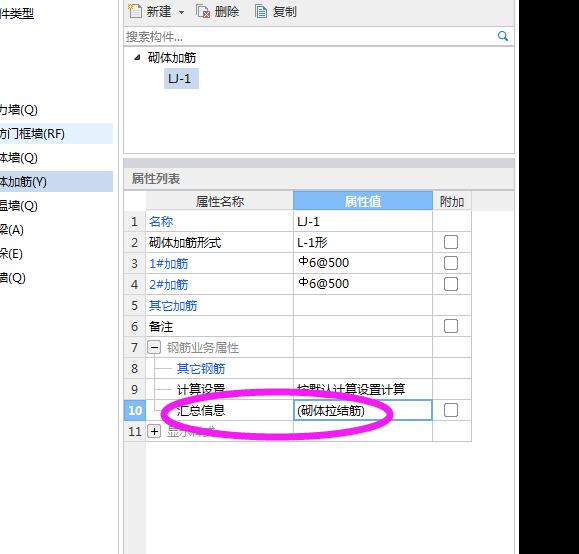Click the 2#加筋 property link
579x554 pixels.
pos(169,284)
